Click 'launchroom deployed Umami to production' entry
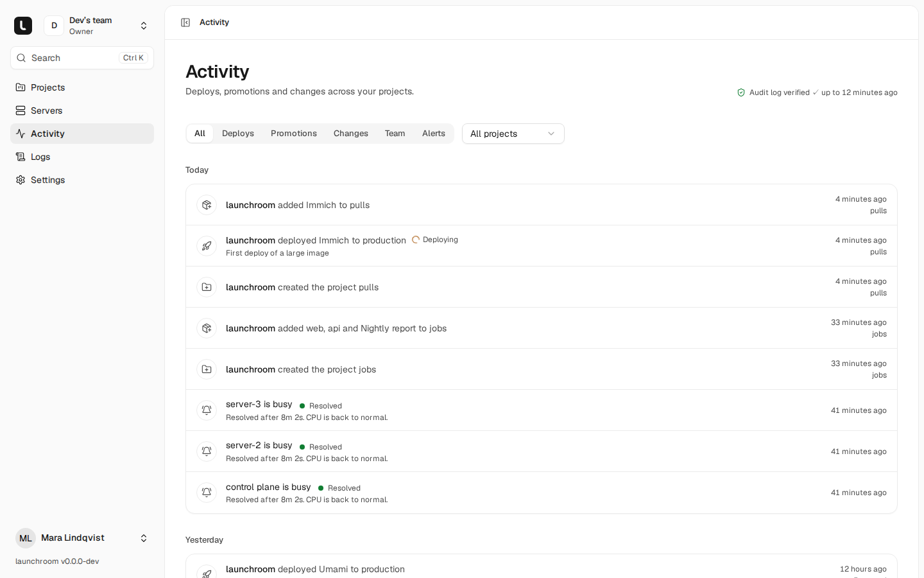This screenshot has width=924, height=578. tap(315, 569)
